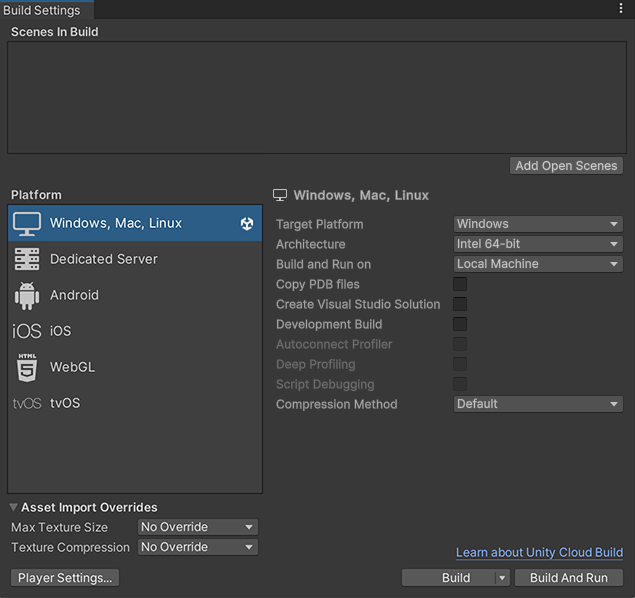Click the Unity logo on active platform

(x=247, y=223)
